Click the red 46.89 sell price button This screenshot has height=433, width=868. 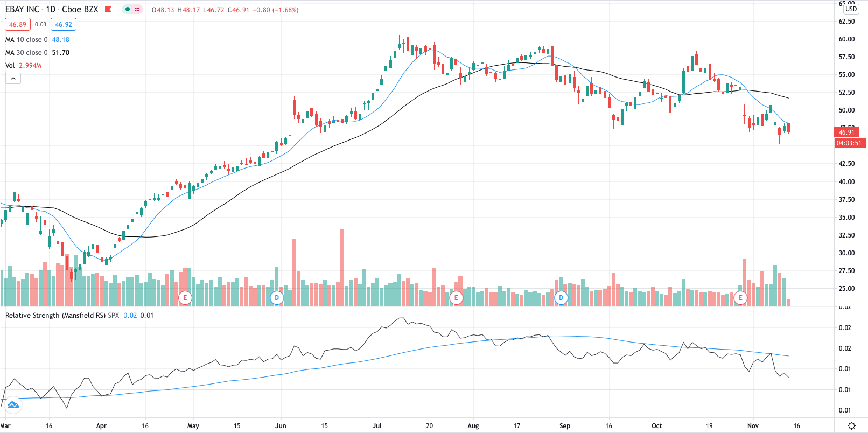[x=18, y=24]
